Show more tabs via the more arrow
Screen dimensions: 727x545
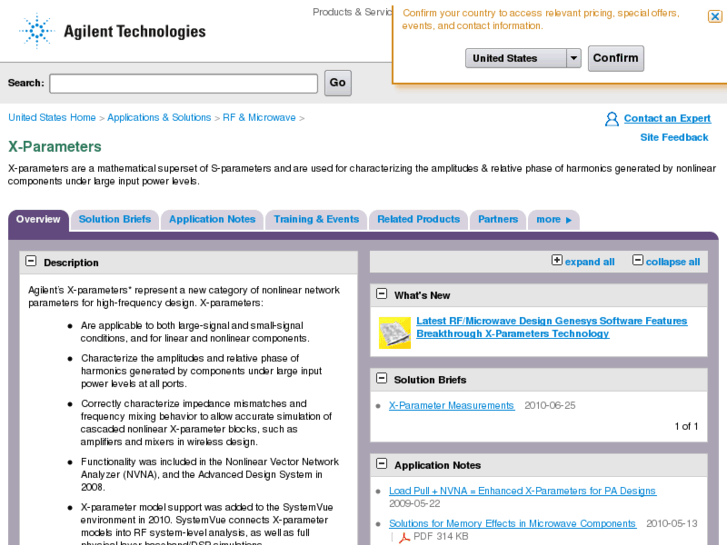(554, 219)
